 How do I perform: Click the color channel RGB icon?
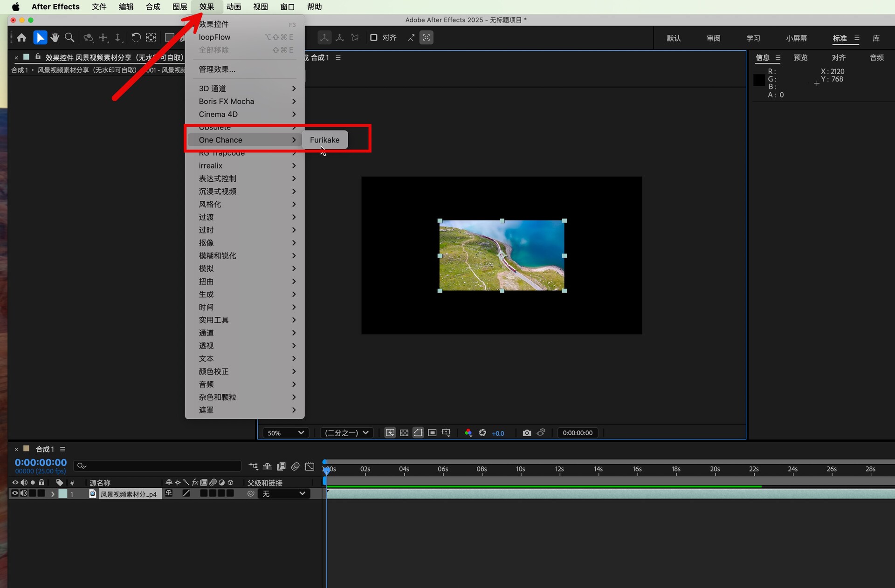click(x=468, y=433)
